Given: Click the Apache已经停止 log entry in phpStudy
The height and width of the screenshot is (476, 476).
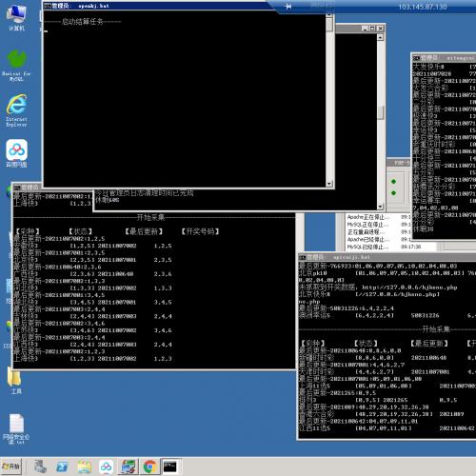Looking at the screenshot, I should (368, 239).
